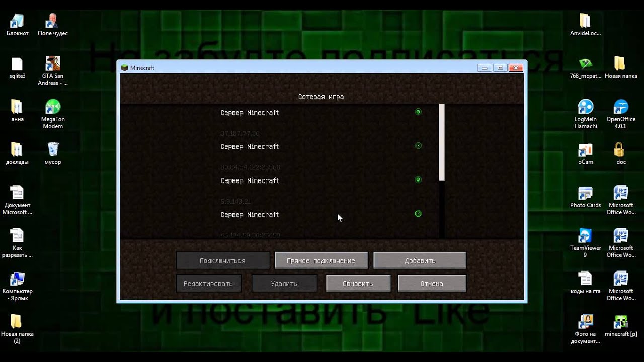
Task: Click the Подключиться button
Action: [222, 260]
